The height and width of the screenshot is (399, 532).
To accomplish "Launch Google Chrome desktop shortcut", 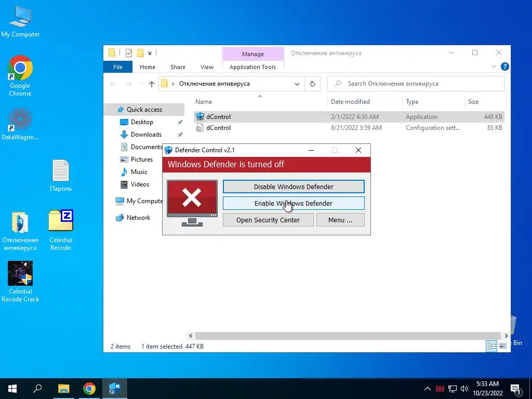I will (x=20, y=75).
